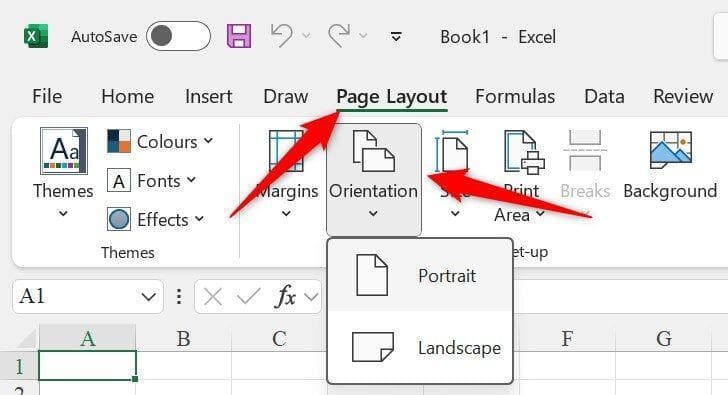
Task: Open the Name Box dropdown arrow
Action: pyautogui.click(x=149, y=297)
